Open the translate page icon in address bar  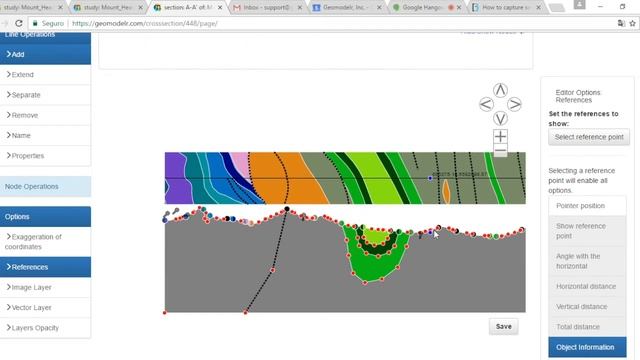pos(621,24)
